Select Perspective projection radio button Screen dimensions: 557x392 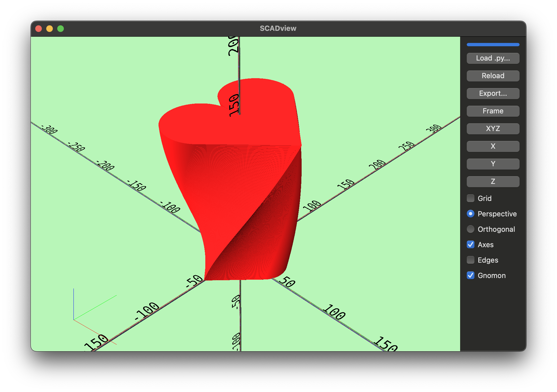coord(471,214)
